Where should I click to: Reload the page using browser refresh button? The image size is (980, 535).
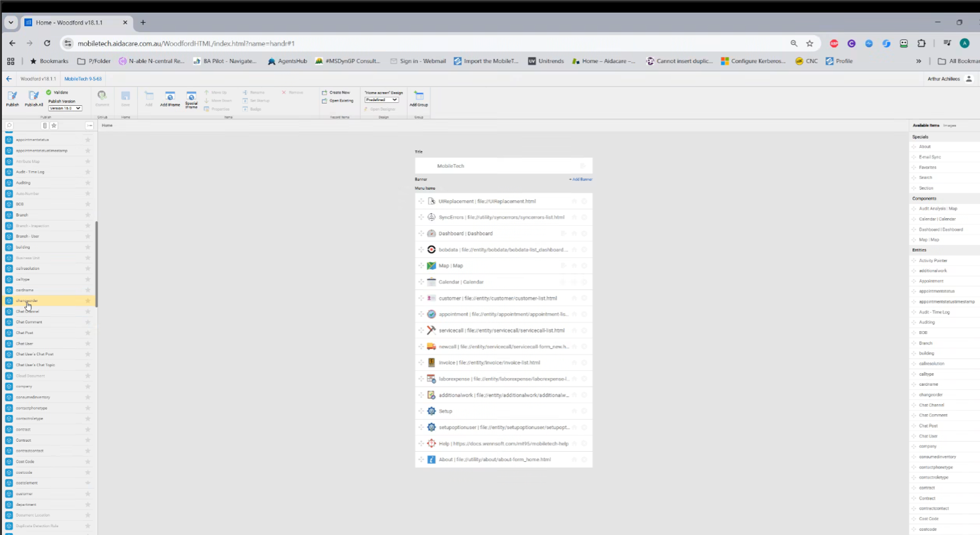[x=47, y=43]
